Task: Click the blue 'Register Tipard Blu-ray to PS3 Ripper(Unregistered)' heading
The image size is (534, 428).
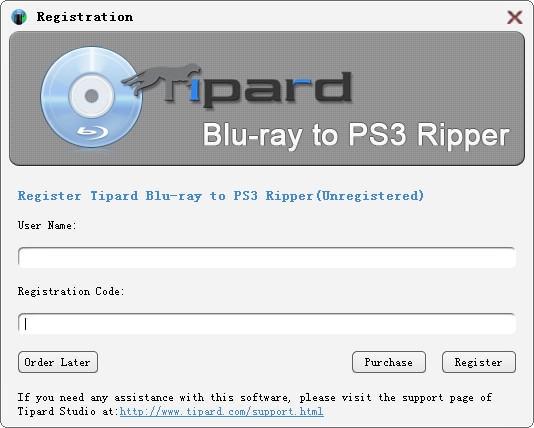Action: (x=221, y=196)
